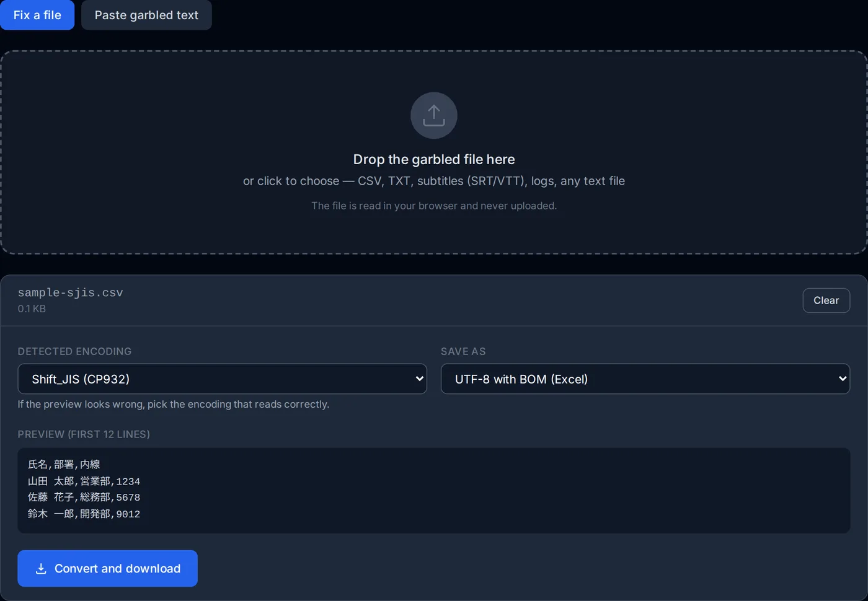Expand the detected encoding chevron arrow
This screenshot has width=868, height=601.
420,379
